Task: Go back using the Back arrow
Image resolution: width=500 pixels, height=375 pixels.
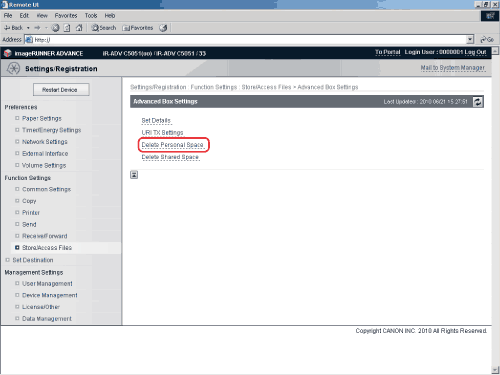Action: (x=14, y=28)
